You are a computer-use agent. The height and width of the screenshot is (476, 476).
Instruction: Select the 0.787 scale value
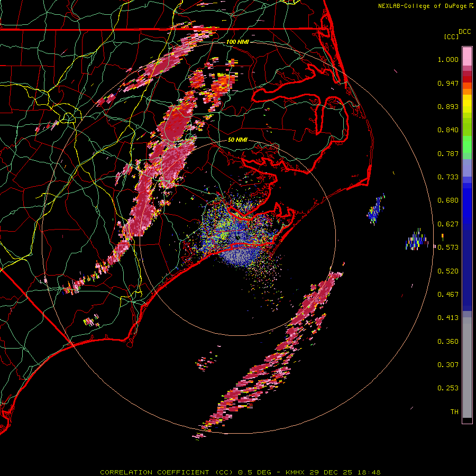[448, 153]
